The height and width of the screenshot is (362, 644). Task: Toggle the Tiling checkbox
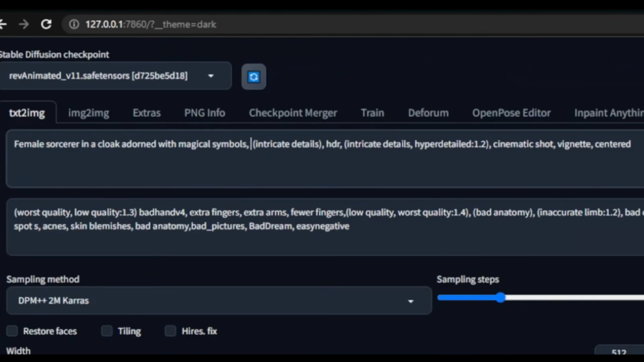coord(107,331)
